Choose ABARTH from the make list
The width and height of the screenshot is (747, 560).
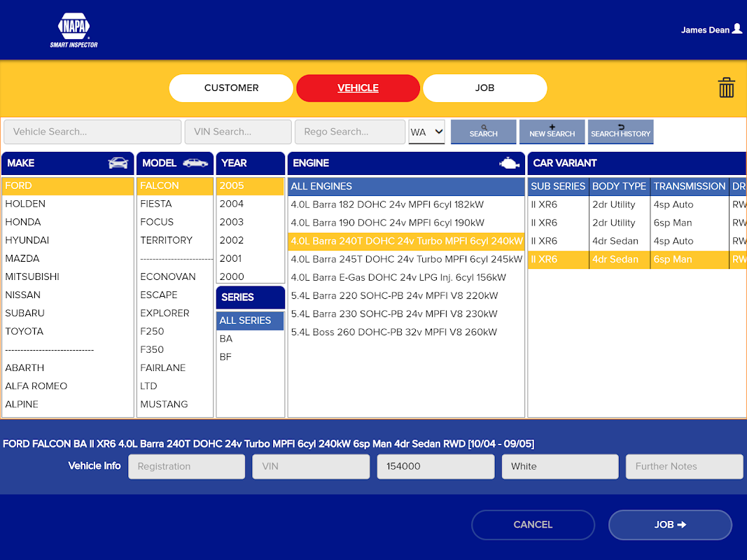click(x=68, y=367)
